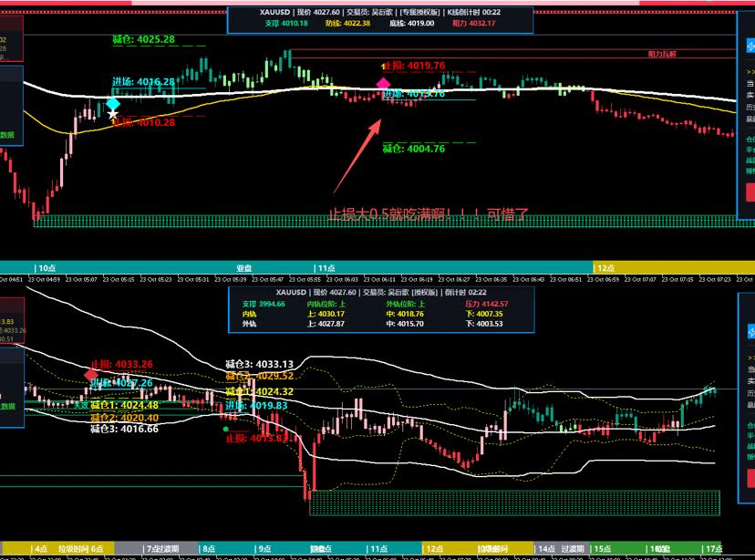Click the blue lightning icon in upper chart panel
755x560 pixels.
(x=750, y=47)
